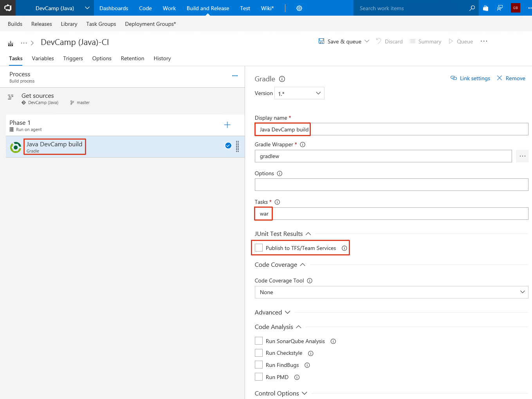Open the Marketplace shopping bag icon
Screen dimensions: 532x399
point(485,8)
